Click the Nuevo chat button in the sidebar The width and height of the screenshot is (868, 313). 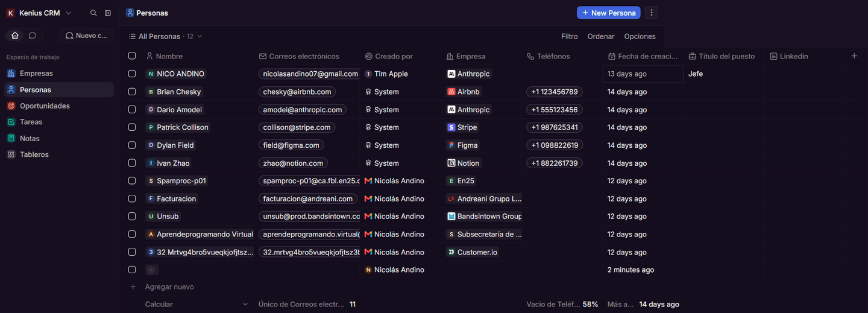(86, 36)
